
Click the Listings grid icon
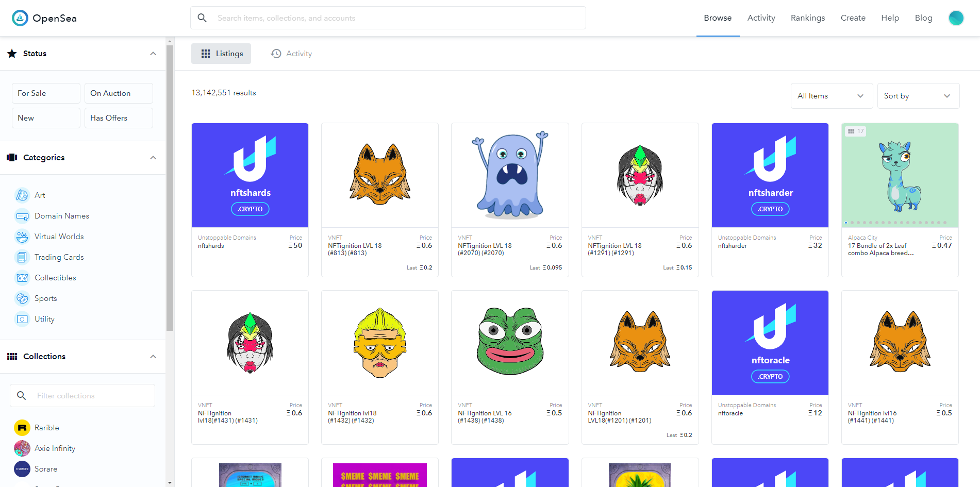tap(206, 54)
